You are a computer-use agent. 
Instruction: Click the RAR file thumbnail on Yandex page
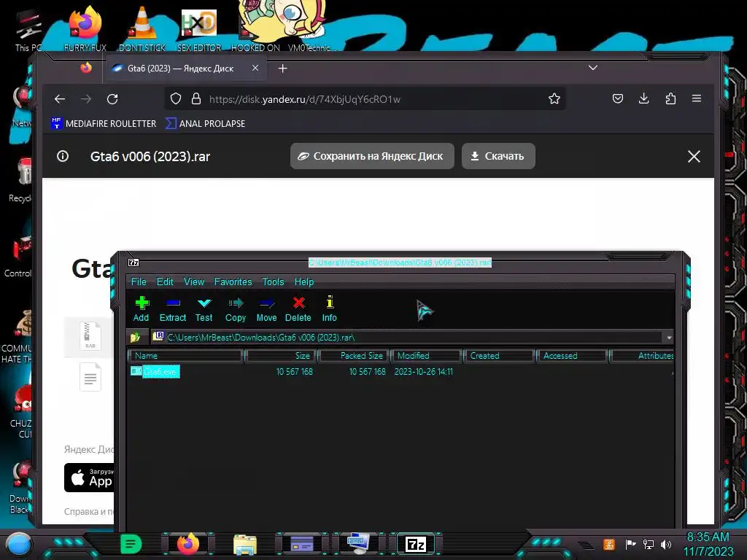point(90,336)
